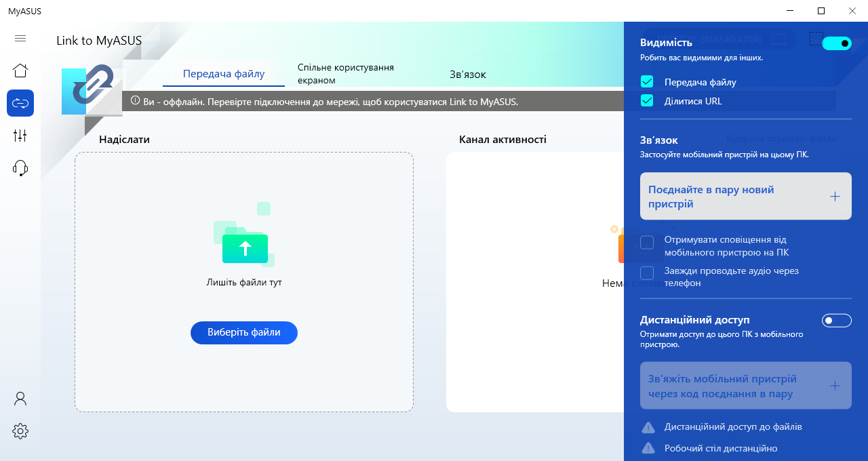Image resolution: width=868 pixels, height=461 pixels.
Task: Click the Робить вас видимими для інших description
Action: click(x=701, y=58)
